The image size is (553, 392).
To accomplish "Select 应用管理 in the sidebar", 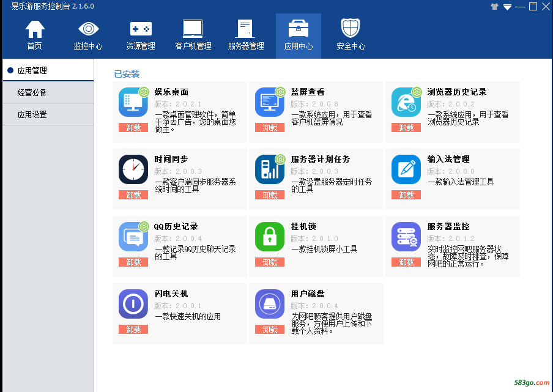I will 48,70.
